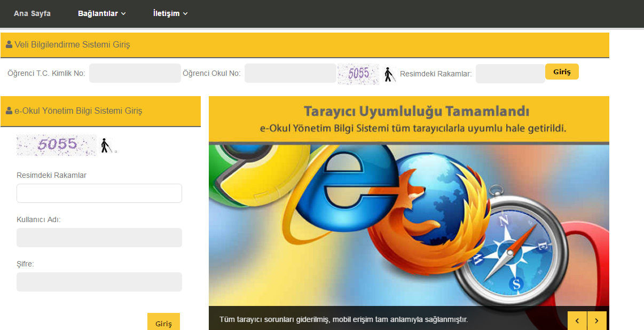This screenshot has width=644, height=330.
Task: Go to the next slide arrow
Action: tap(596, 320)
